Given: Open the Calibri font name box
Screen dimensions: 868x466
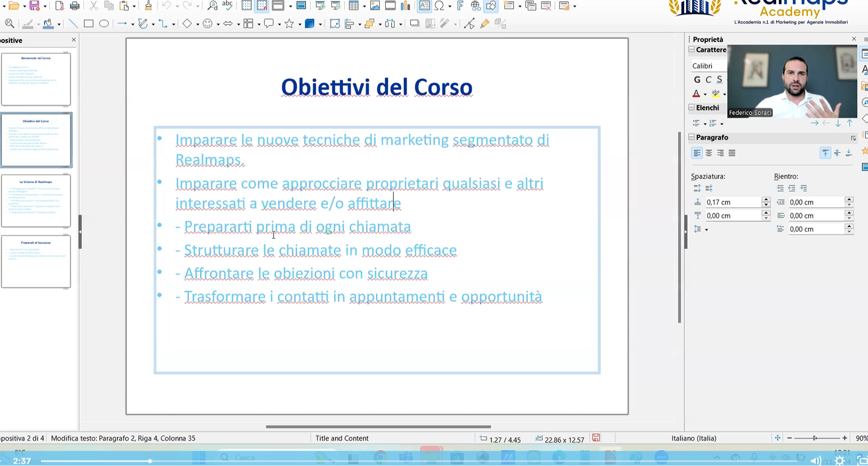Looking at the screenshot, I should tap(709, 66).
